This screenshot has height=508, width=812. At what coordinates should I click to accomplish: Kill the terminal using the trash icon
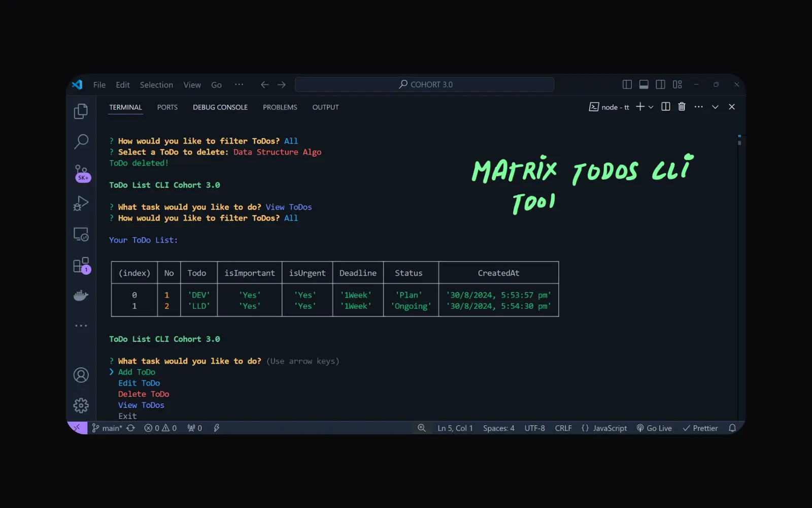coord(682,107)
